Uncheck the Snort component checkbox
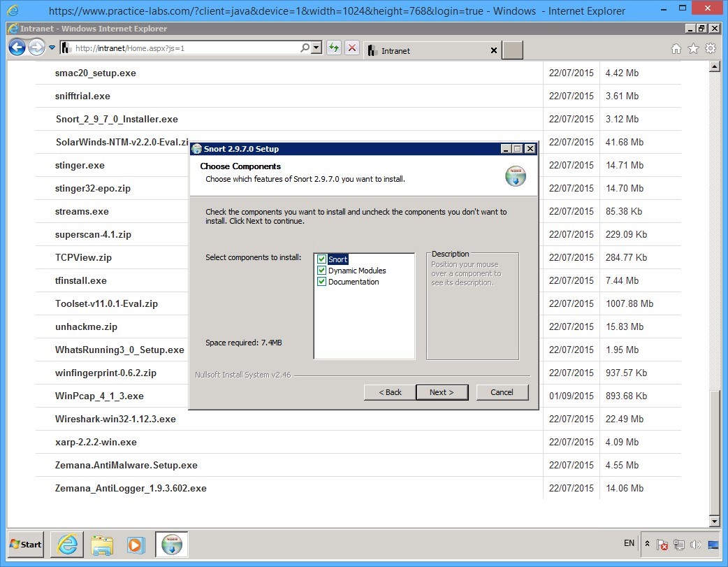The height and width of the screenshot is (567, 728). click(x=322, y=259)
